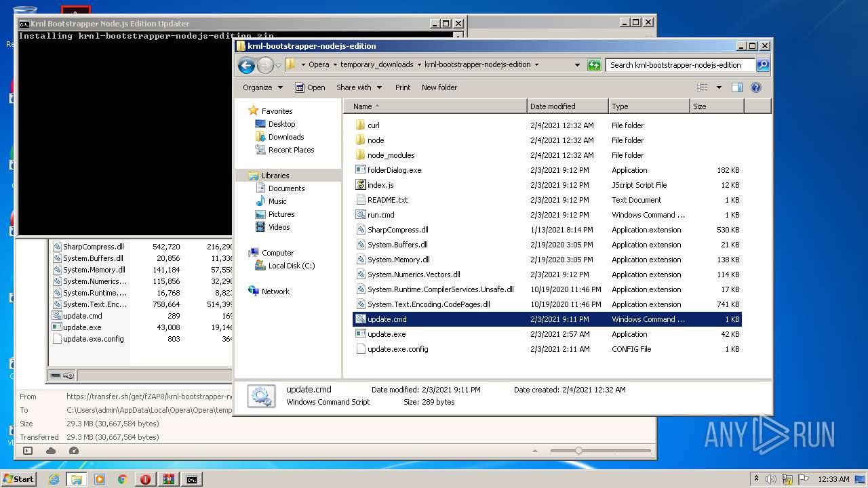This screenshot has height=488, width=868.
Task: Select update.exe in Explorer list
Action: [x=547, y=334]
